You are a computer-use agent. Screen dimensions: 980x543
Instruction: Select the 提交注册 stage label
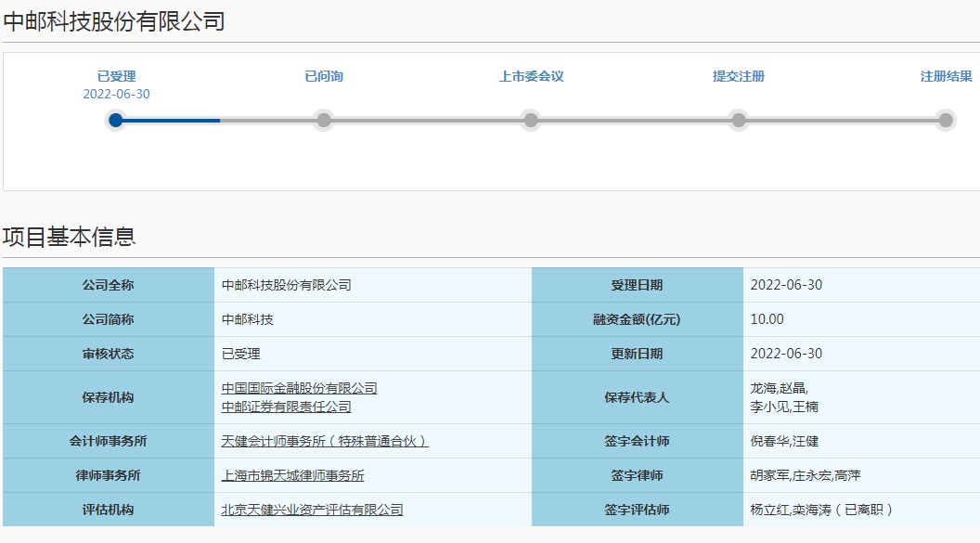click(x=739, y=76)
